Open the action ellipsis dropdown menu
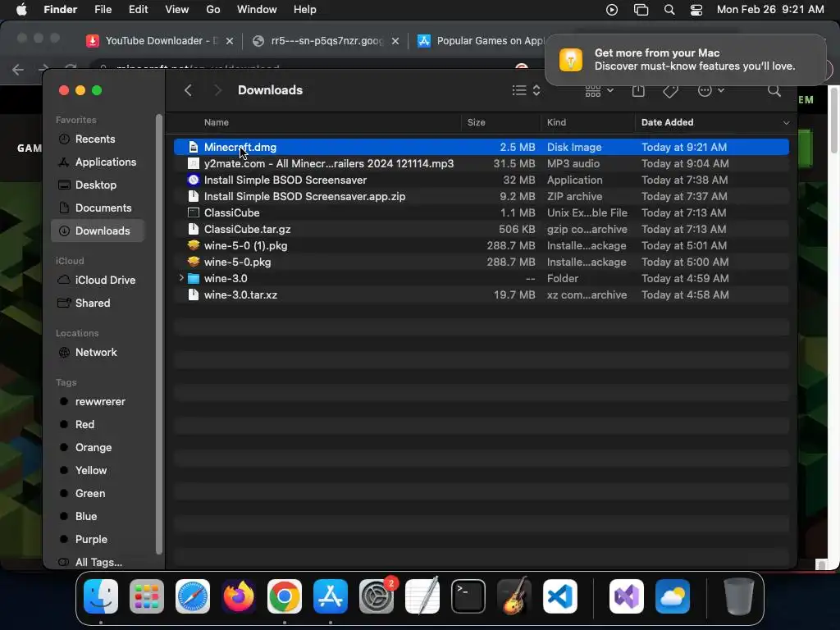 coord(711,90)
